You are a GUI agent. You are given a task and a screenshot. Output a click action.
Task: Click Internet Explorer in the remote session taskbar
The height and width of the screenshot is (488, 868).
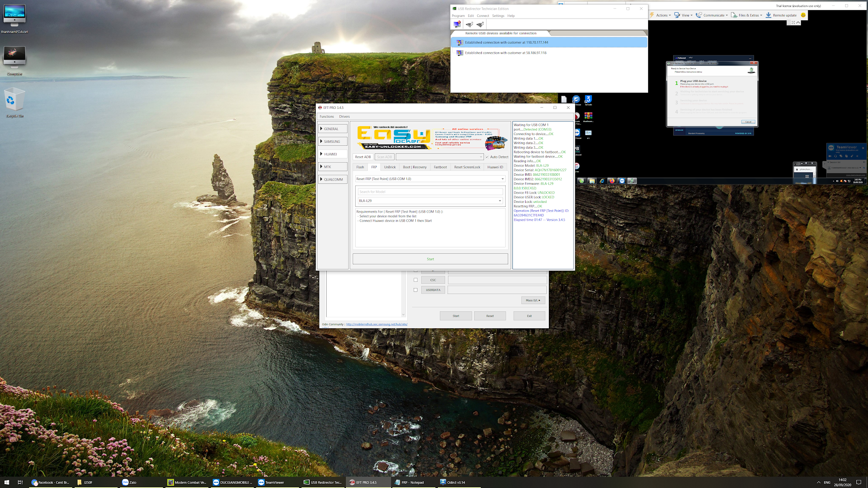pyautogui.click(x=602, y=181)
